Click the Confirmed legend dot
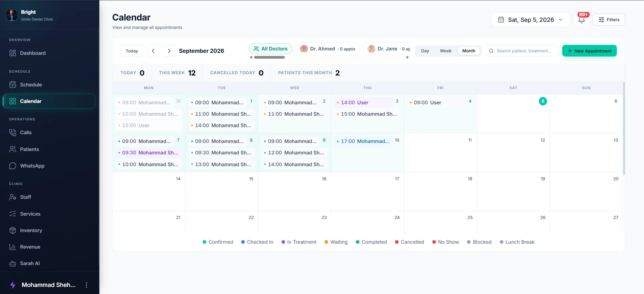Screen dimensions: 644x294 point(205,242)
